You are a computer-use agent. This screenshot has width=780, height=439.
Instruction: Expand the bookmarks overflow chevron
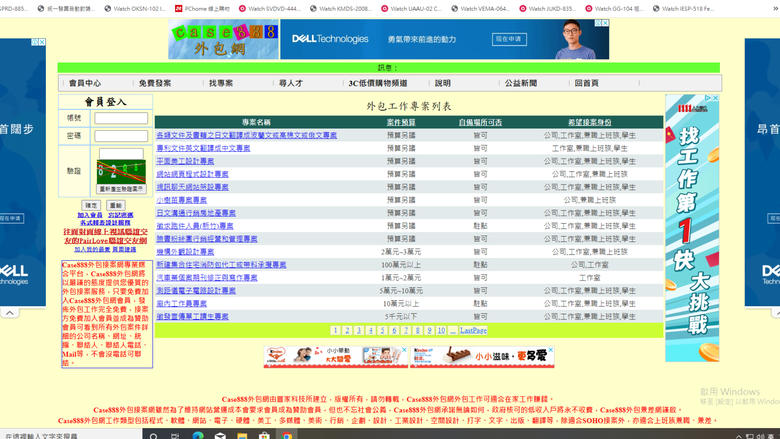(776, 8)
